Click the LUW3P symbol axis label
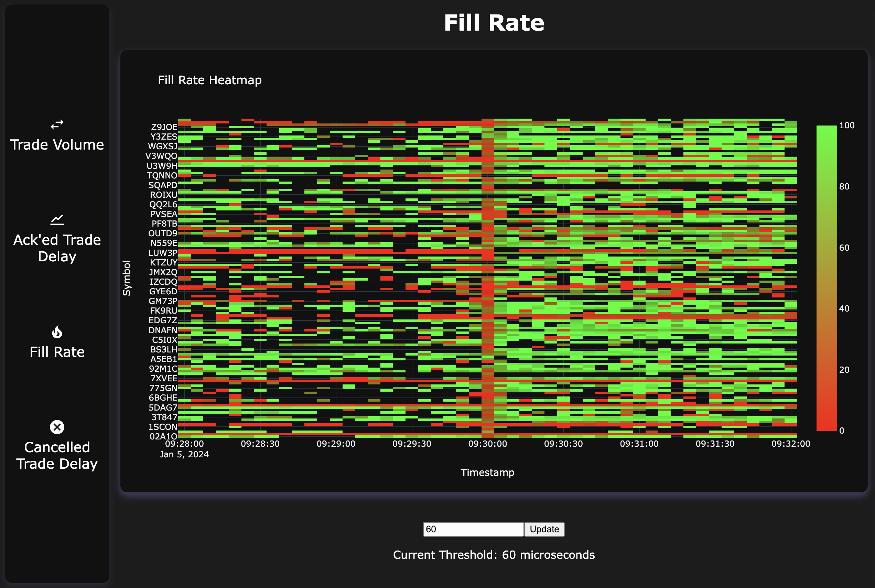This screenshot has width=875, height=588. tap(163, 253)
